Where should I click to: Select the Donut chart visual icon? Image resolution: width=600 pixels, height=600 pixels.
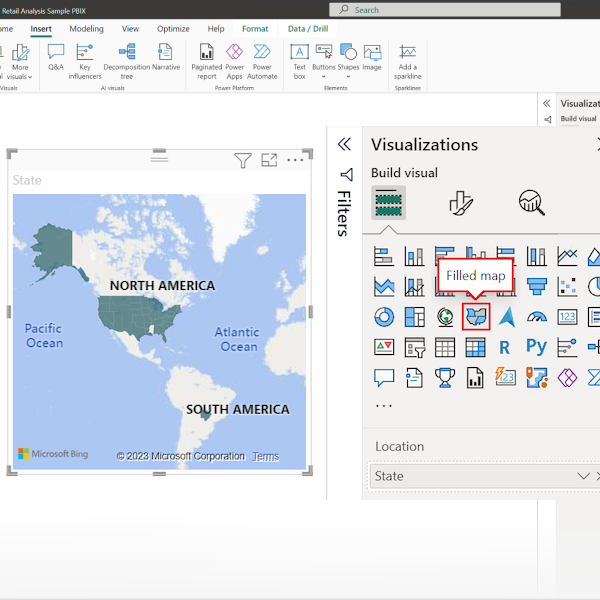(384, 317)
